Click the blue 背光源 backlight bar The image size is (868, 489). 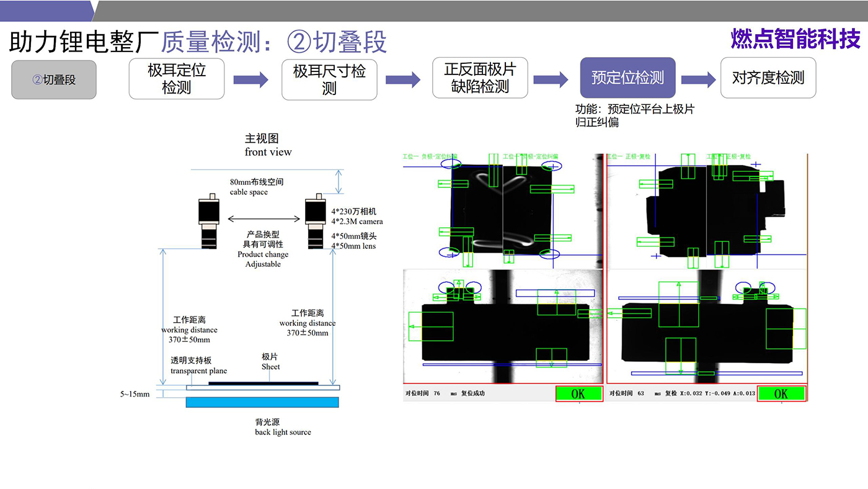pyautogui.click(x=263, y=402)
